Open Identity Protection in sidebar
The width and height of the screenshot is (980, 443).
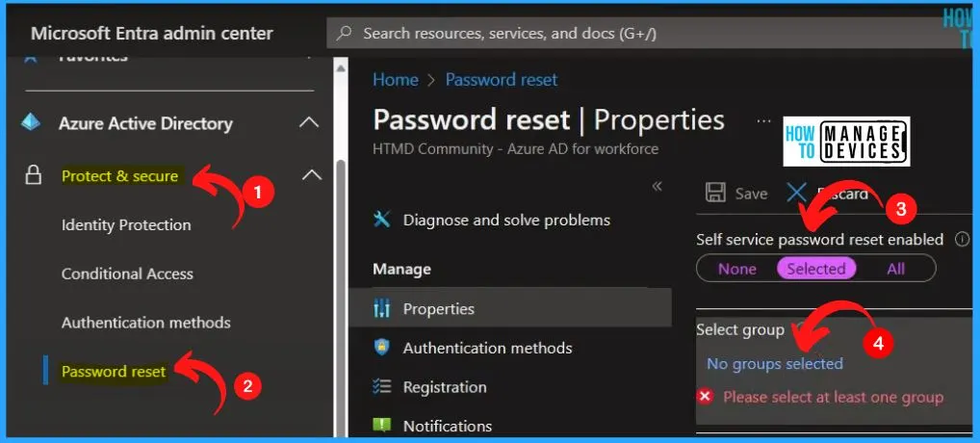click(x=126, y=225)
